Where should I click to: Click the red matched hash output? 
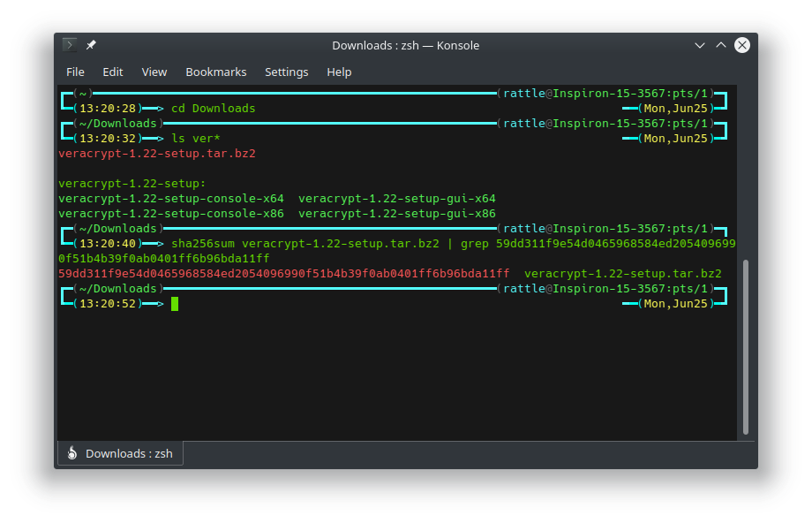[x=284, y=274]
